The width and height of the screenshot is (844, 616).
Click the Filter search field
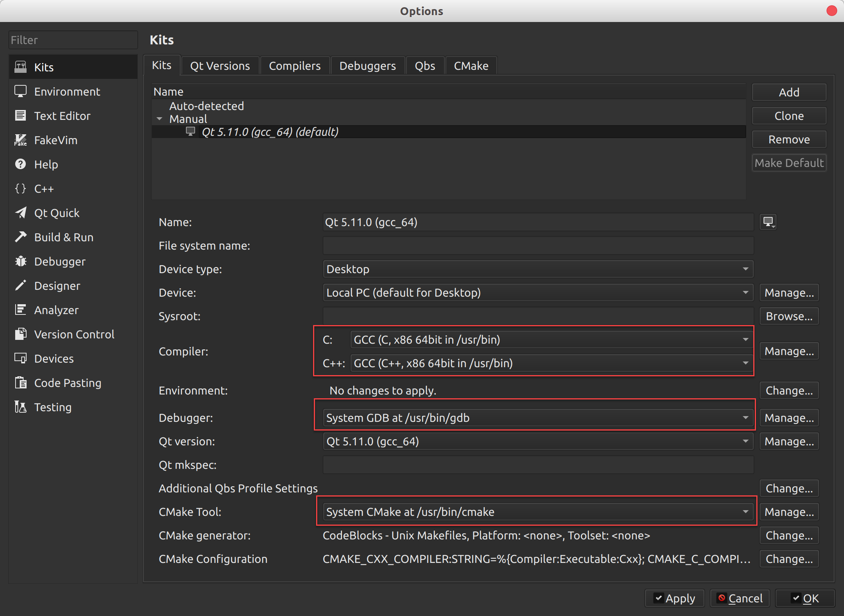point(73,40)
